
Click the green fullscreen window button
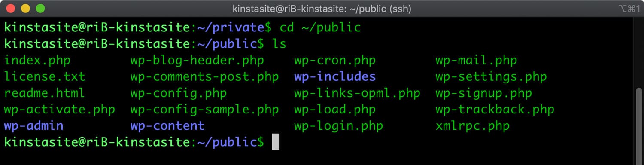tap(40, 9)
